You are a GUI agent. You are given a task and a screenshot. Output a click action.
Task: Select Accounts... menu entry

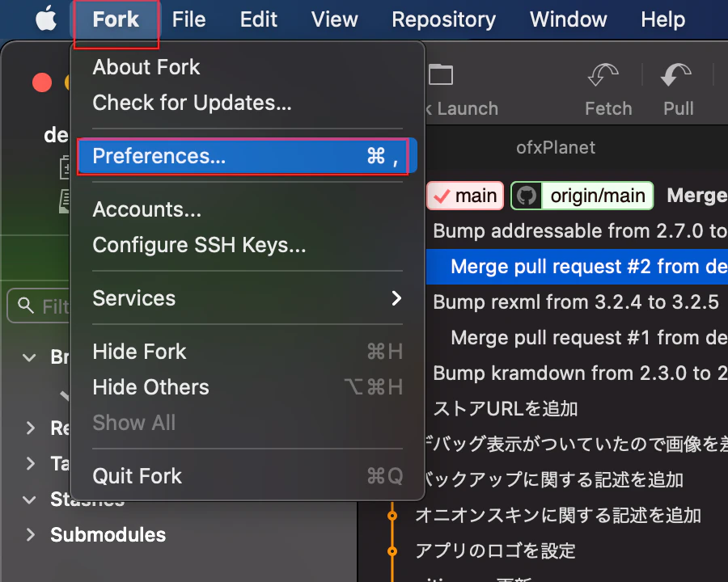[x=248, y=209]
